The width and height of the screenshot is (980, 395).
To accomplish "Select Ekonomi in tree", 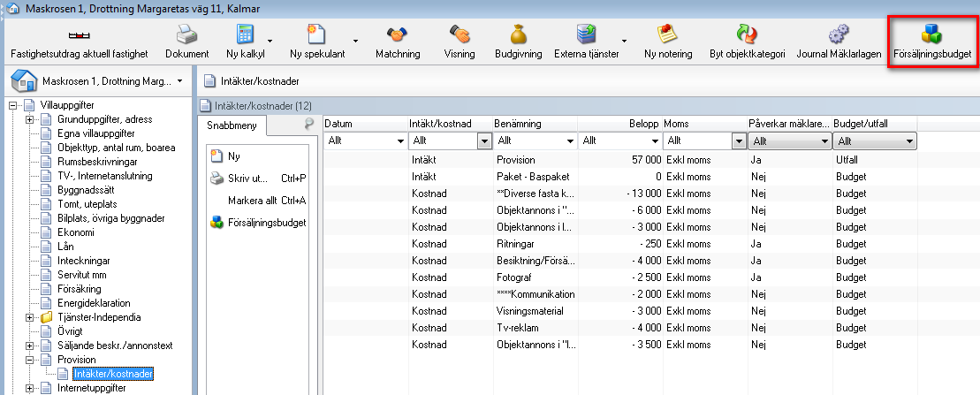I will (76, 232).
